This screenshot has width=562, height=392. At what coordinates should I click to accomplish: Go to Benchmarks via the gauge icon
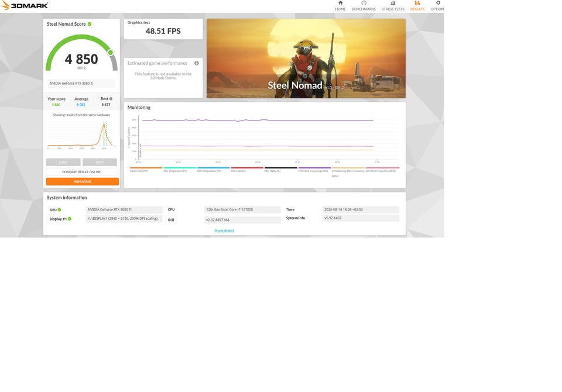click(x=364, y=3)
